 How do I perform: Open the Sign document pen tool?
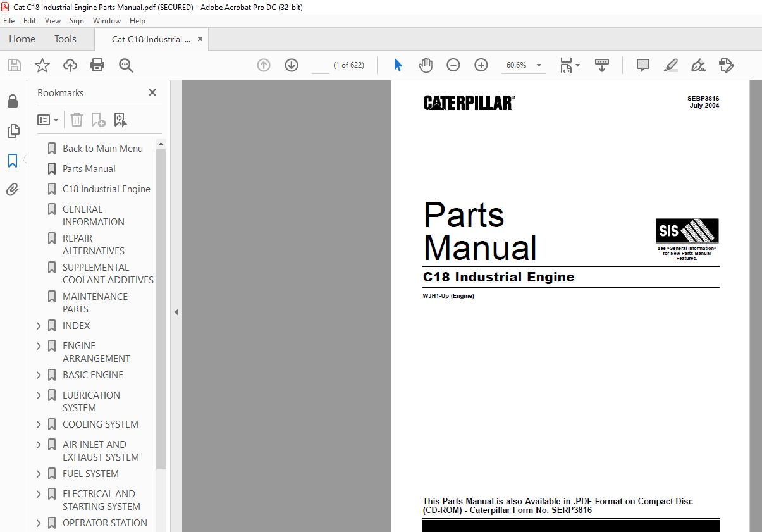[x=699, y=65]
